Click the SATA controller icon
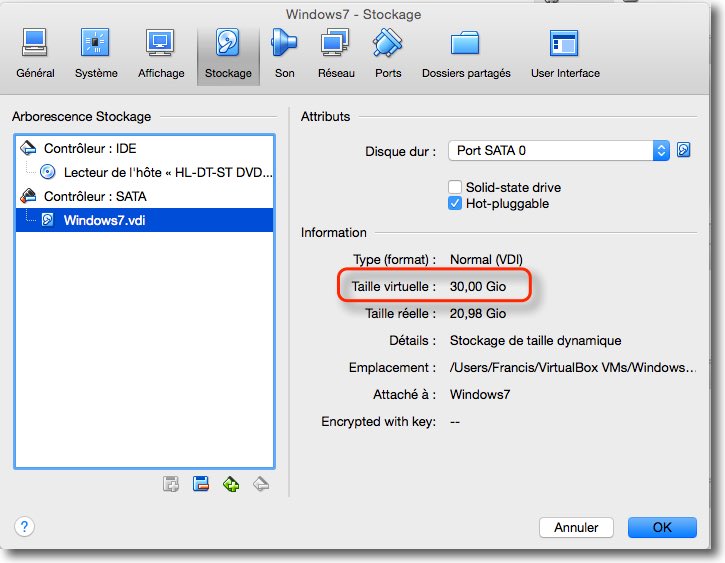The image size is (725, 563). point(28,196)
